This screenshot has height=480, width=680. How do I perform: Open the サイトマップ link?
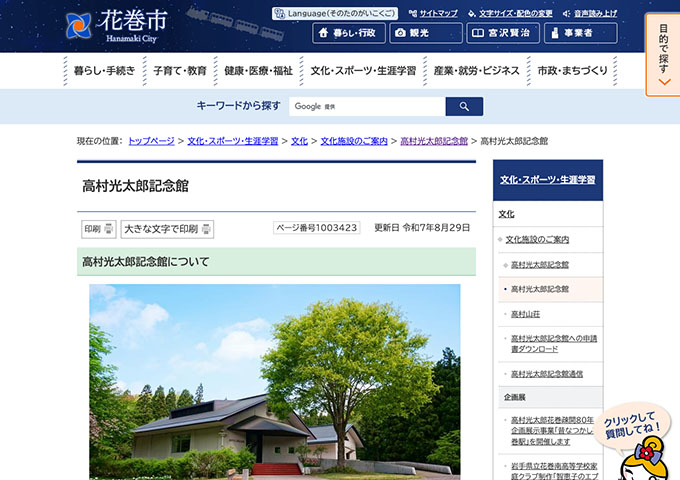pyautogui.click(x=433, y=13)
